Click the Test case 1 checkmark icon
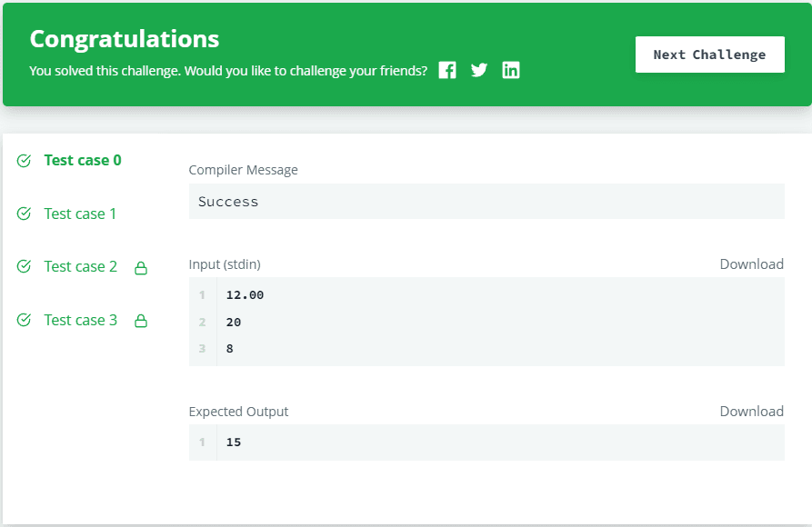Viewport: 812px width, 527px height. click(24, 214)
